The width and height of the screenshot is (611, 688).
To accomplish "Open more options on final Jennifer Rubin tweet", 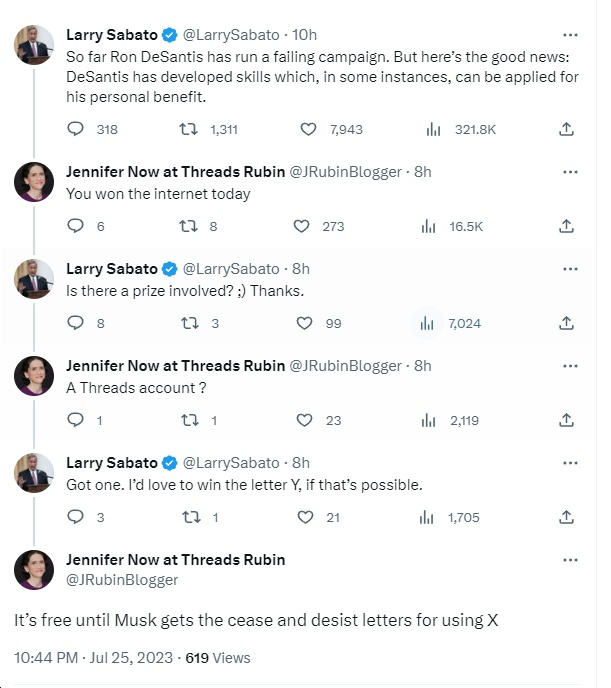I will coord(570,560).
